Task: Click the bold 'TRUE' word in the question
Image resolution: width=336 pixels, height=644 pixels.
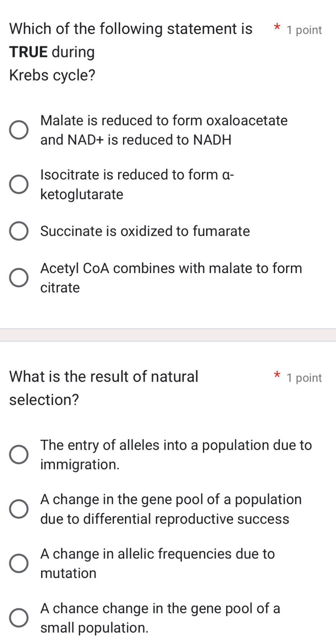Action: click(28, 52)
